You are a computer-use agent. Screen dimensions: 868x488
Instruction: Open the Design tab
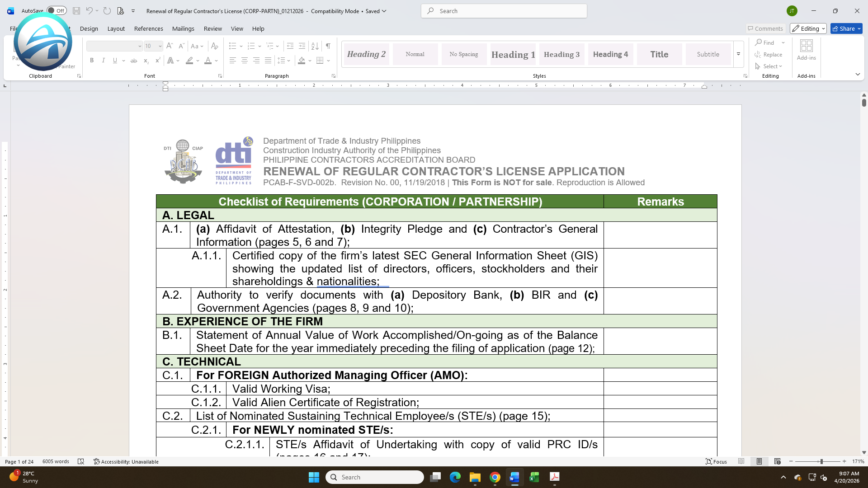pyautogui.click(x=89, y=28)
